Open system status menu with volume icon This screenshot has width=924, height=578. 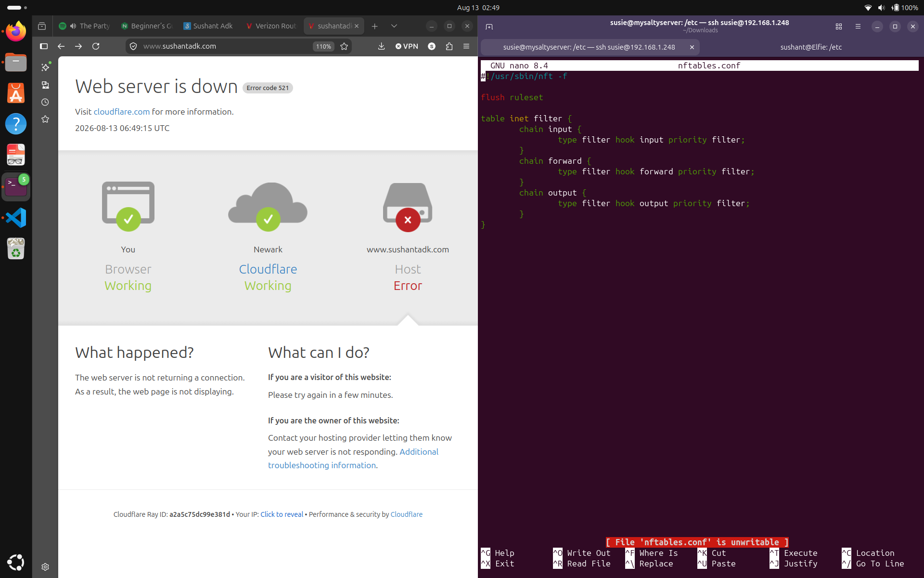coord(881,8)
